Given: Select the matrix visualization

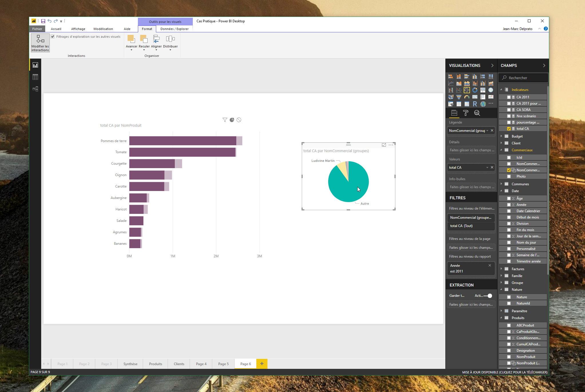Looking at the screenshot, I should (467, 104).
